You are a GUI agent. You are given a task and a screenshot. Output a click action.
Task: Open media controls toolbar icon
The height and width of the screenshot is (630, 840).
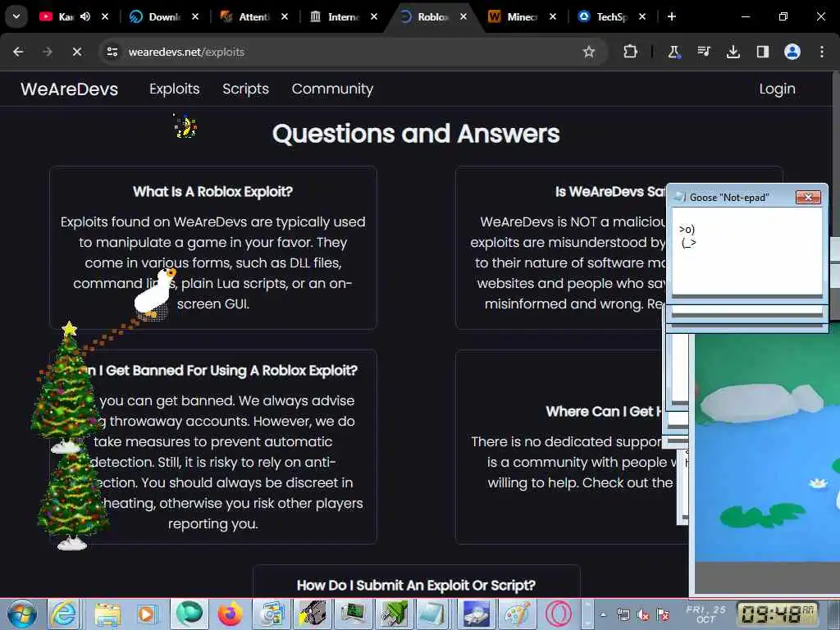click(x=703, y=52)
